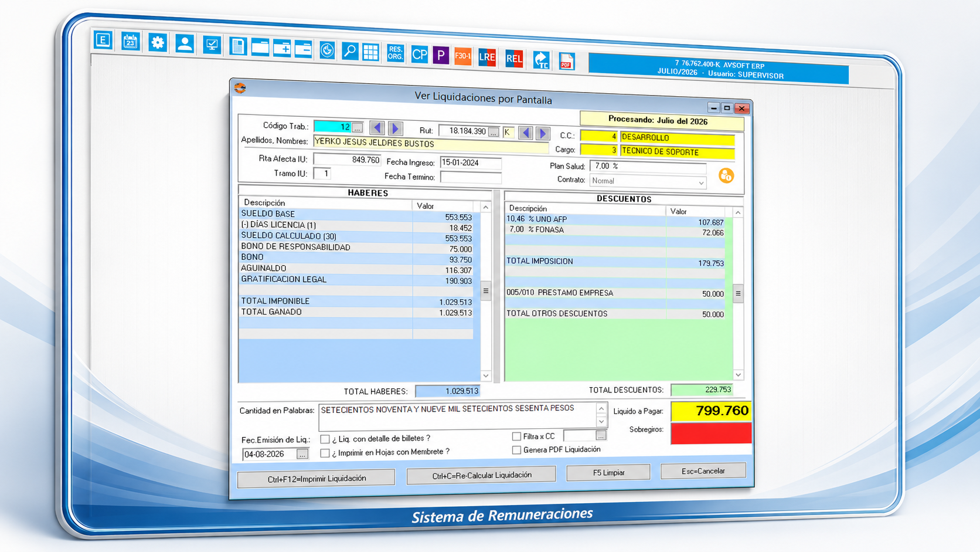This screenshot has height=552, width=980.
Task: Open the worker profile person icon
Action: pyautogui.click(x=185, y=44)
